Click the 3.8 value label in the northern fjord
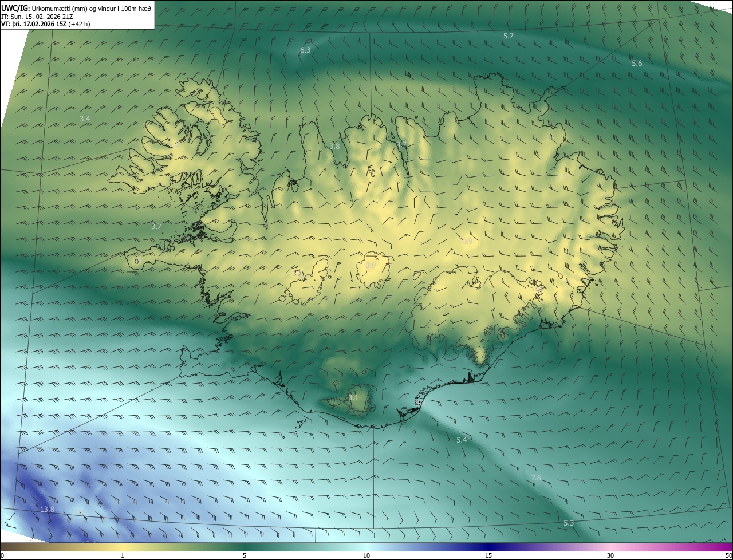This screenshot has width=733, height=560. pos(334,146)
